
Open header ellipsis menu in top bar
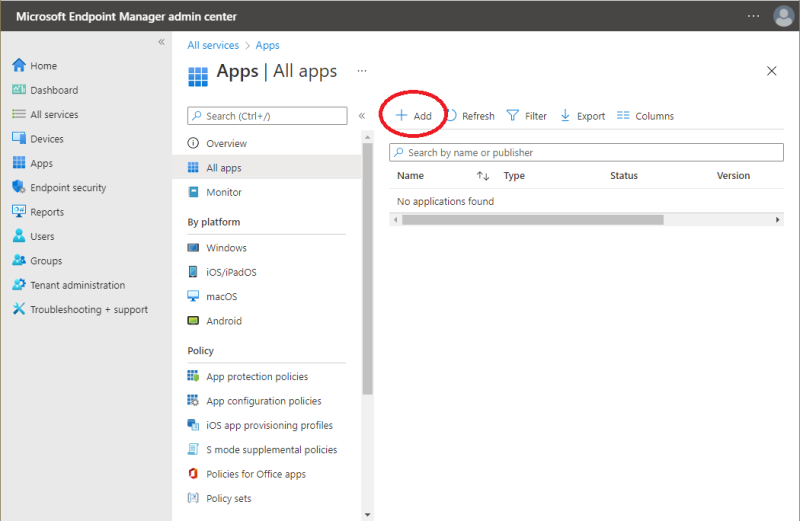754,16
